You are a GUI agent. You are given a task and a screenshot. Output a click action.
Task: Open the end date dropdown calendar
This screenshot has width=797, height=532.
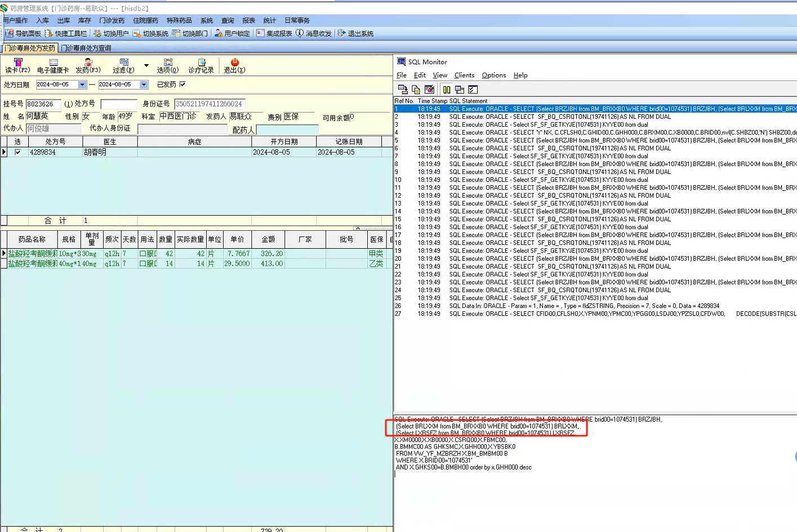click(x=144, y=84)
